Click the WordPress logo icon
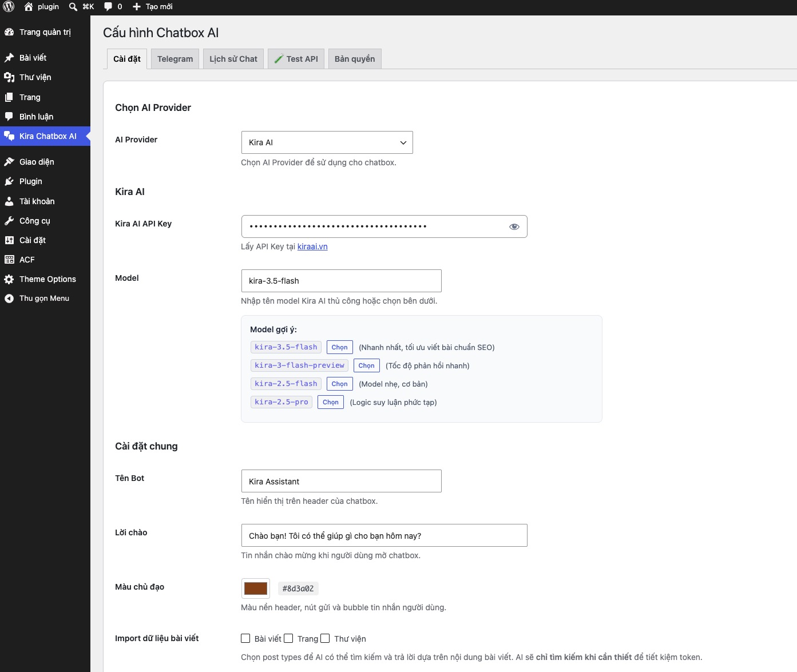Screen dimensions: 797x672 click(9, 7)
